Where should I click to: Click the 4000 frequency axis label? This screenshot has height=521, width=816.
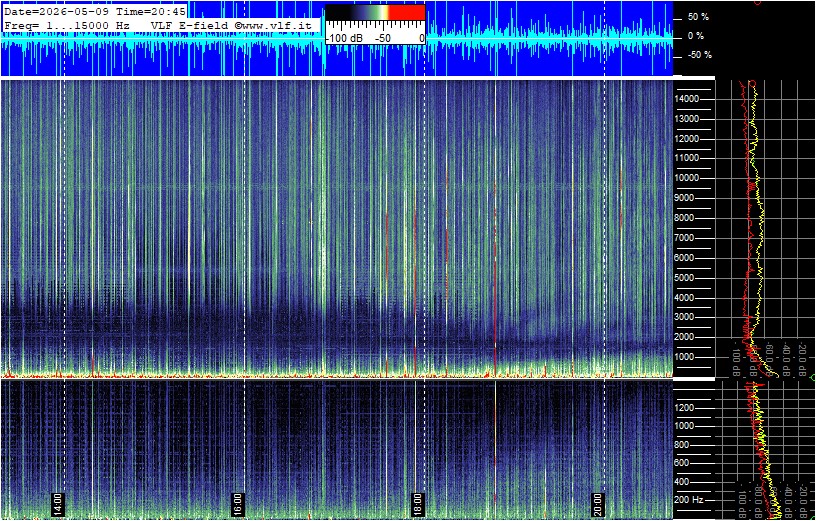click(686, 298)
